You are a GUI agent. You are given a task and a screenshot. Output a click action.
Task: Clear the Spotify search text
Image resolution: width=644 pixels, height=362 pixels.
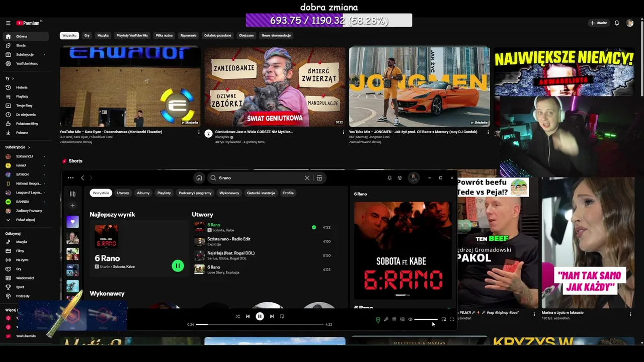(x=307, y=178)
